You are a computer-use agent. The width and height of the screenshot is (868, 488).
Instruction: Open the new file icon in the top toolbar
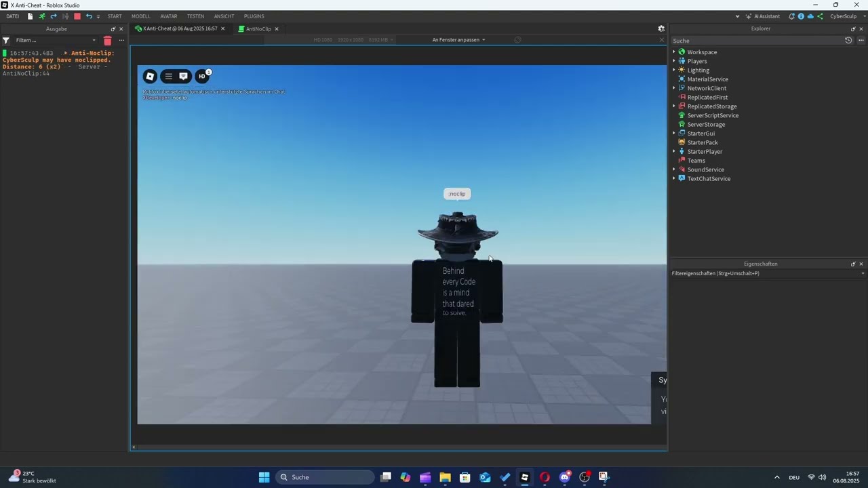[x=30, y=16]
